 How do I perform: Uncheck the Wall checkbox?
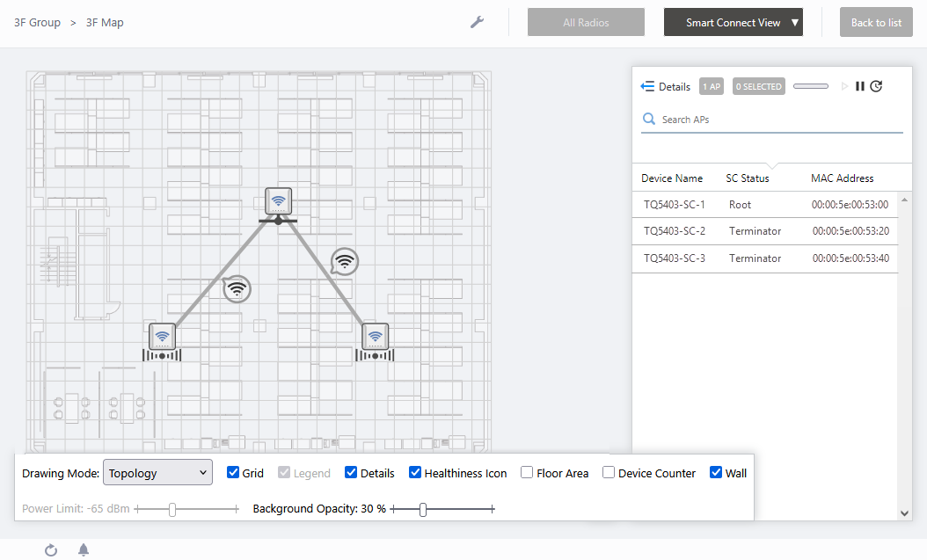click(x=716, y=473)
